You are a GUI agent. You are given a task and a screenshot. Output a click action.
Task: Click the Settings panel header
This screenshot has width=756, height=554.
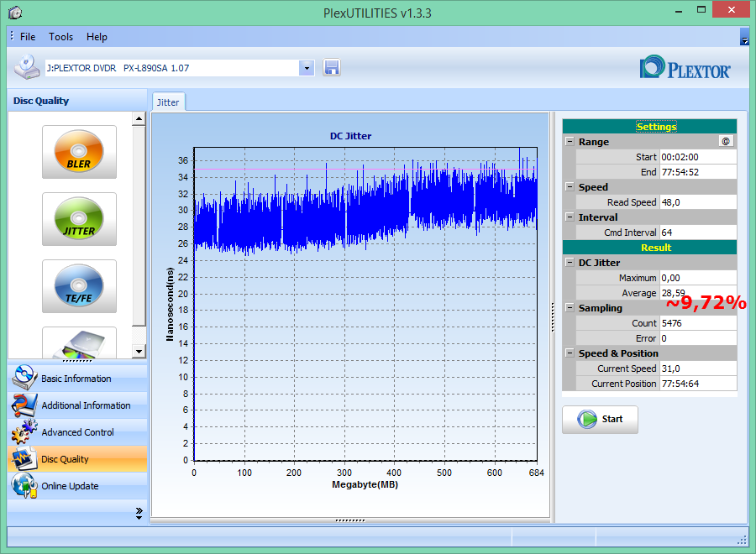(649, 127)
